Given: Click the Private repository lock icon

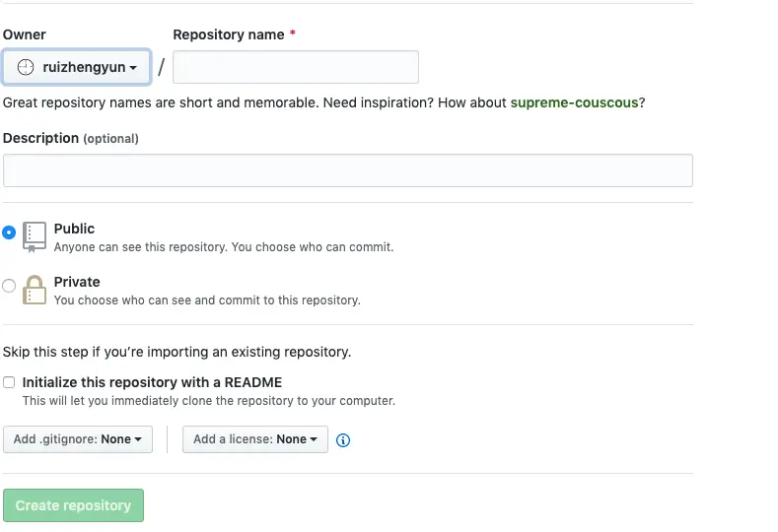Looking at the screenshot, I should pyautogui.click(x=35, y=290).
